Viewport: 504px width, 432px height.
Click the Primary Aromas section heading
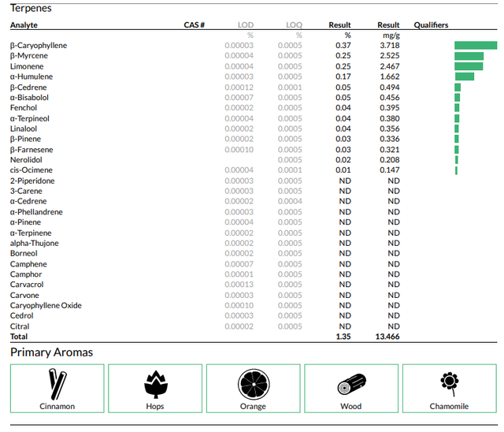(51, 352)
